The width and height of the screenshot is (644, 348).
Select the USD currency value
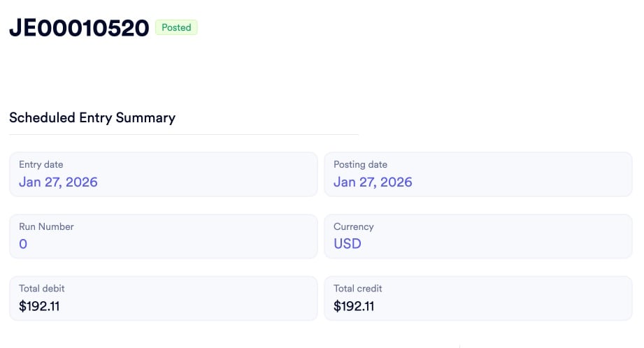[348, 244]
